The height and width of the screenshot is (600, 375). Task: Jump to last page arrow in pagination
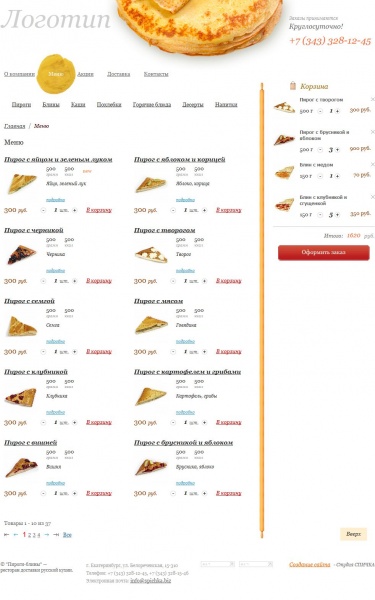56,535
